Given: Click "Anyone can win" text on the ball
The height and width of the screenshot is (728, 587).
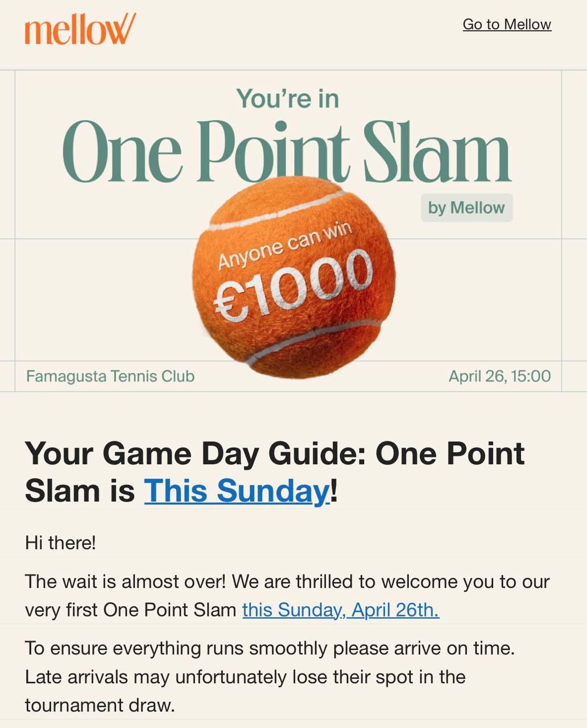Looking at the screenshot, I should pyautogui.click(x=284, y=246).
